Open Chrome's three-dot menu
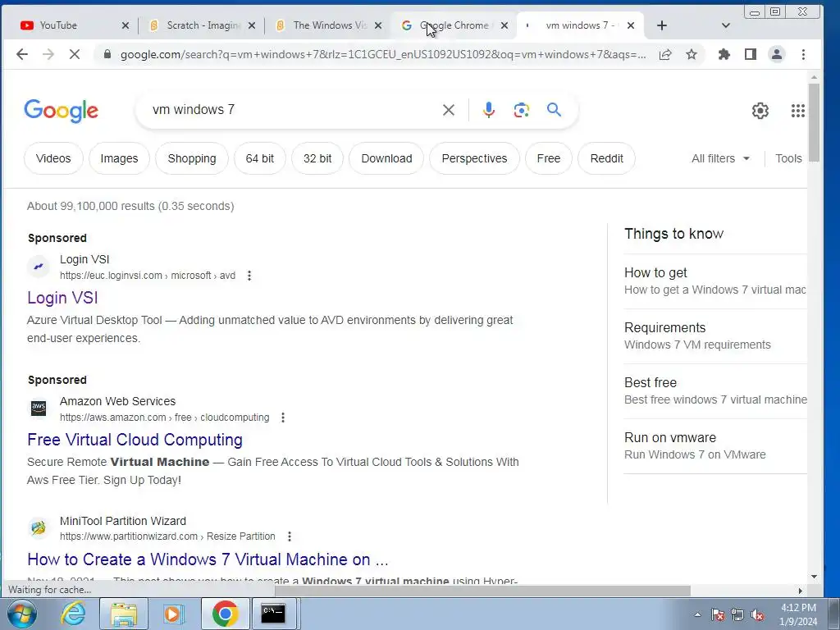Viewport: 840px width, 630px height. coord(803,54)
